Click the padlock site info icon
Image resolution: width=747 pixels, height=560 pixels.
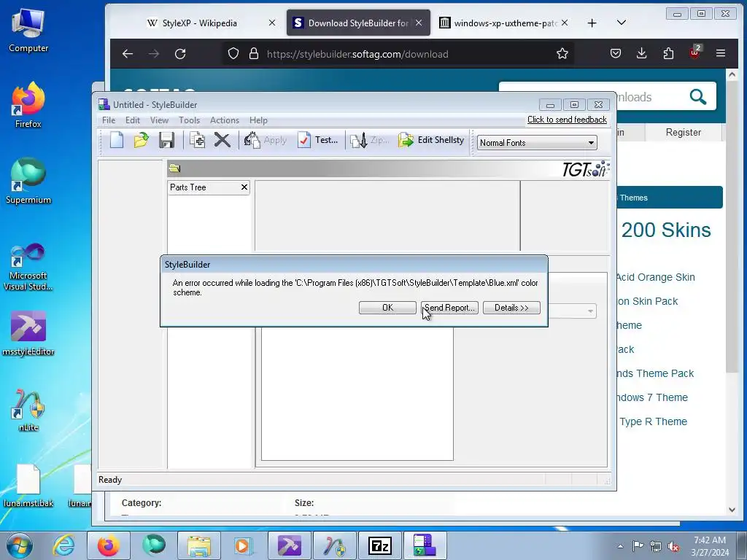point(254,53)
